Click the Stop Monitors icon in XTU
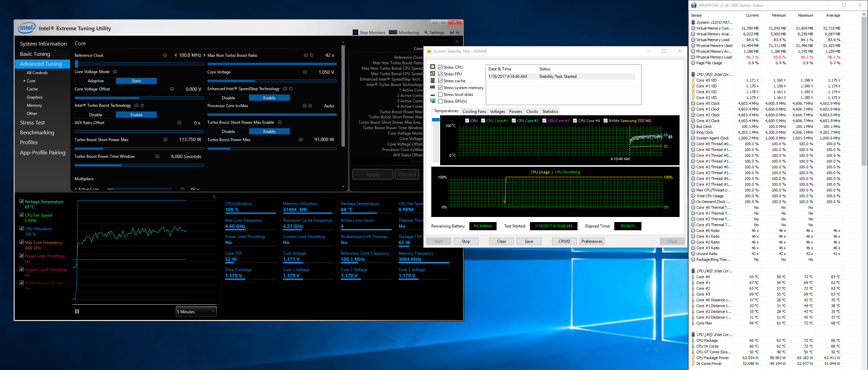 355,32
